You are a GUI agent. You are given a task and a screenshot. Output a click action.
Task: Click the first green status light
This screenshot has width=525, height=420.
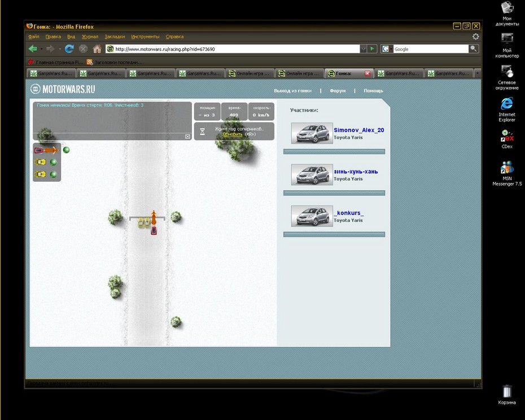pos(66,150)
